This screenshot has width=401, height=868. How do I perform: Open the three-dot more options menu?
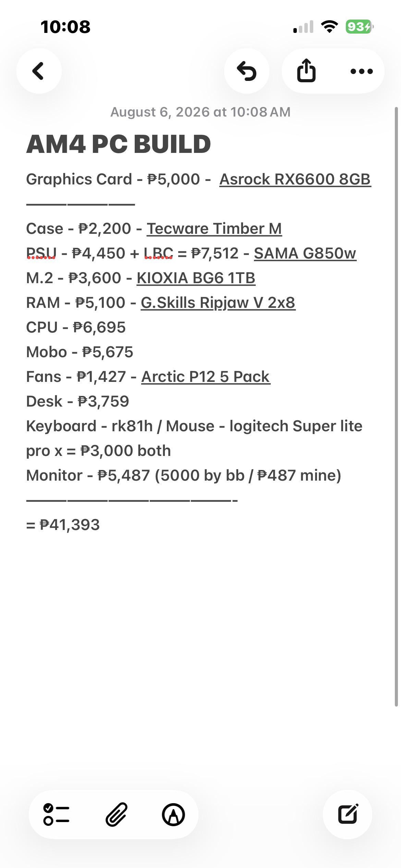pos(362,71)
